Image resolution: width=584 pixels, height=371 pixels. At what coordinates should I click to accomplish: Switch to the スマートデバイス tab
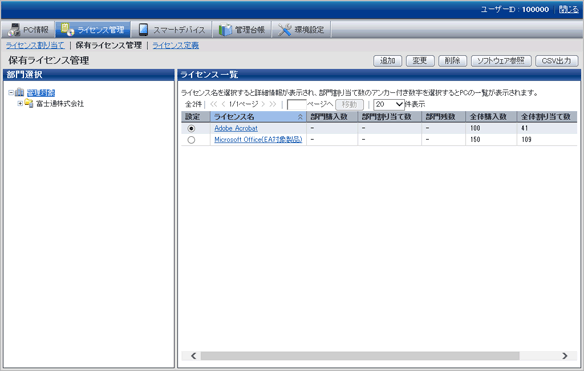(x=171, y=29)
